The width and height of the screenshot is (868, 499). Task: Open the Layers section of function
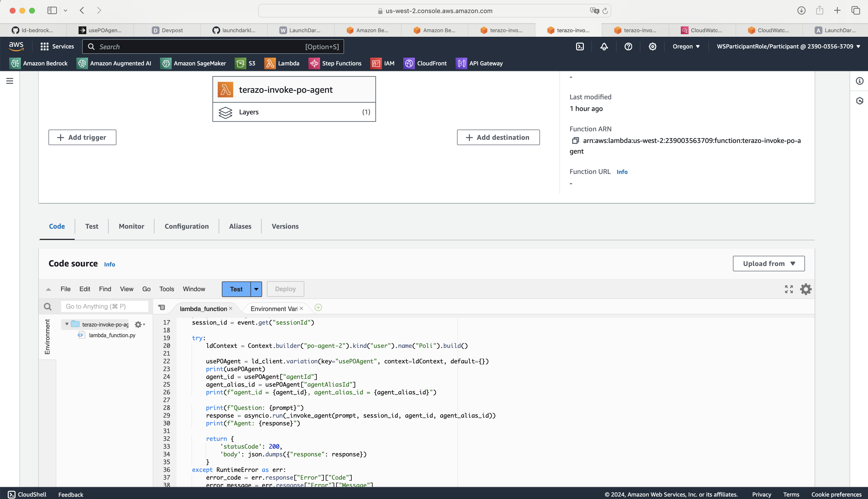point(294,112)
